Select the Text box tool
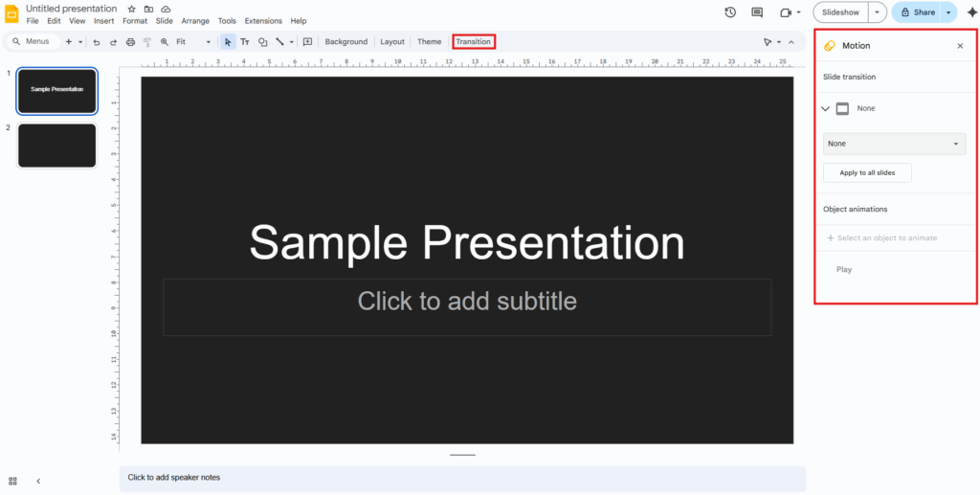Viewport: 980px width, 495px height. 245,42
